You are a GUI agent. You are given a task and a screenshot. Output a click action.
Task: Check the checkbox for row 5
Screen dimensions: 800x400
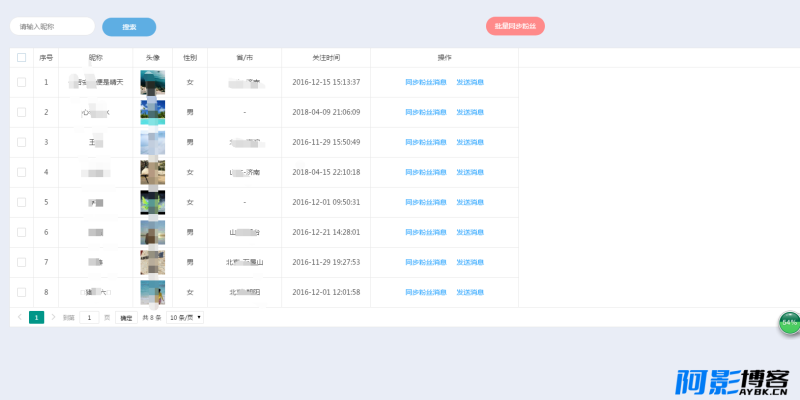pyautogui.click(x=21, y=202)
